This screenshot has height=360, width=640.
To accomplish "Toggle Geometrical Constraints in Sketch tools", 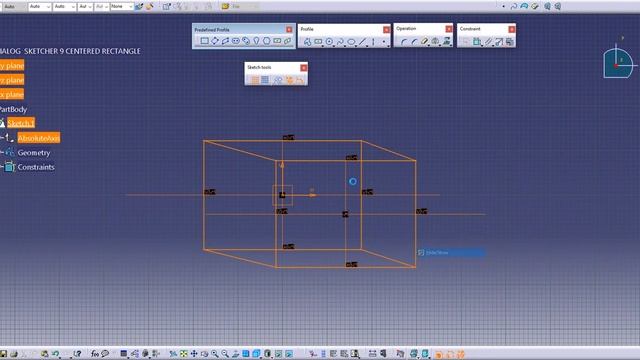I will [x=289, y=80].
